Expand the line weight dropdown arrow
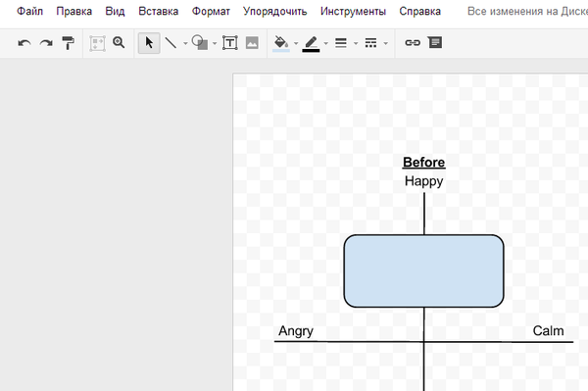This screenshot has height=391, width=588. [356, 43]
